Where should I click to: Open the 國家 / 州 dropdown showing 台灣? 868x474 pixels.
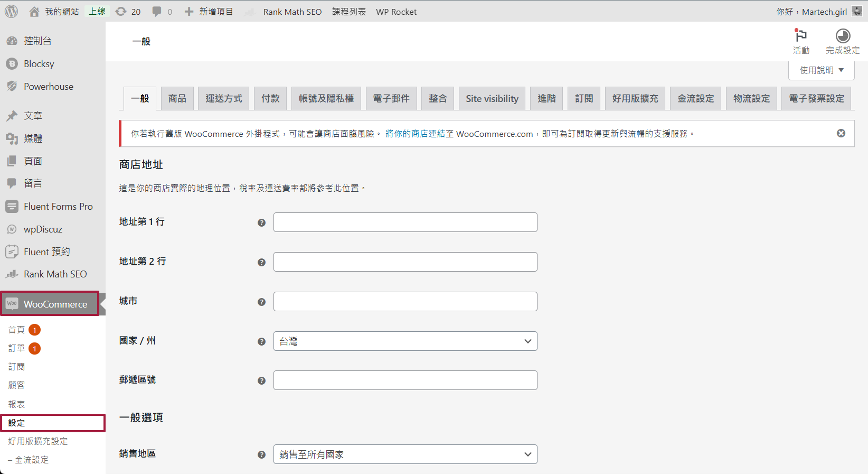405,341
